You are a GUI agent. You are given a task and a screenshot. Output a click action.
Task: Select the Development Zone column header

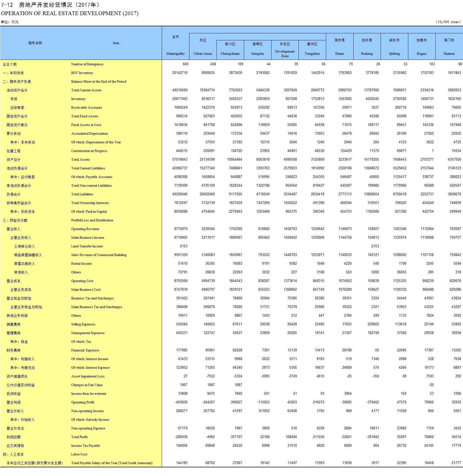285,53
